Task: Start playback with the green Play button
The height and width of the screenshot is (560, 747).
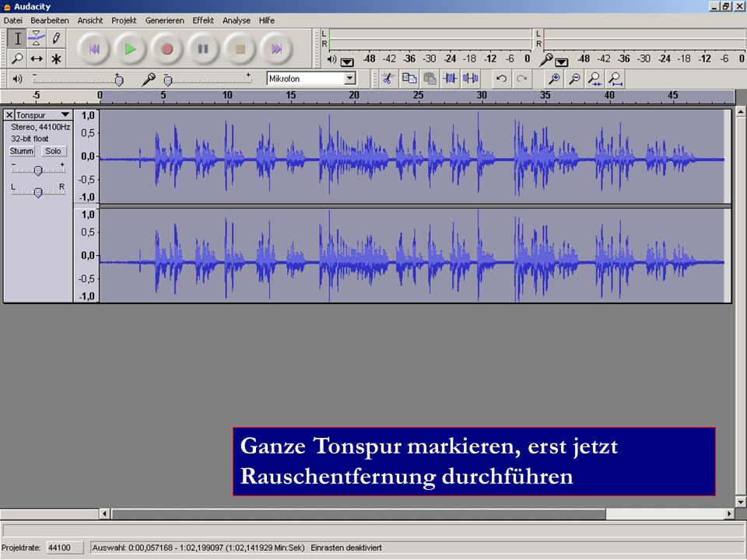Action: pos(130,48)
